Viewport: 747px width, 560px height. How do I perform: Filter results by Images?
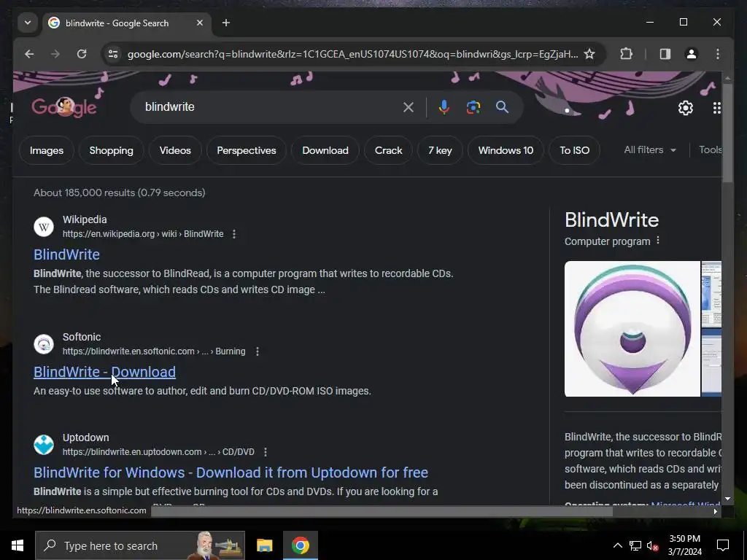click(x=47, y=150)
